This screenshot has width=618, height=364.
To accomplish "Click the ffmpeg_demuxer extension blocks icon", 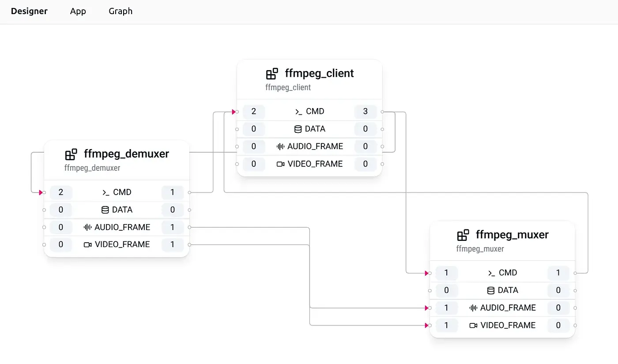I will pyautogui.click(x=71, y=154).
